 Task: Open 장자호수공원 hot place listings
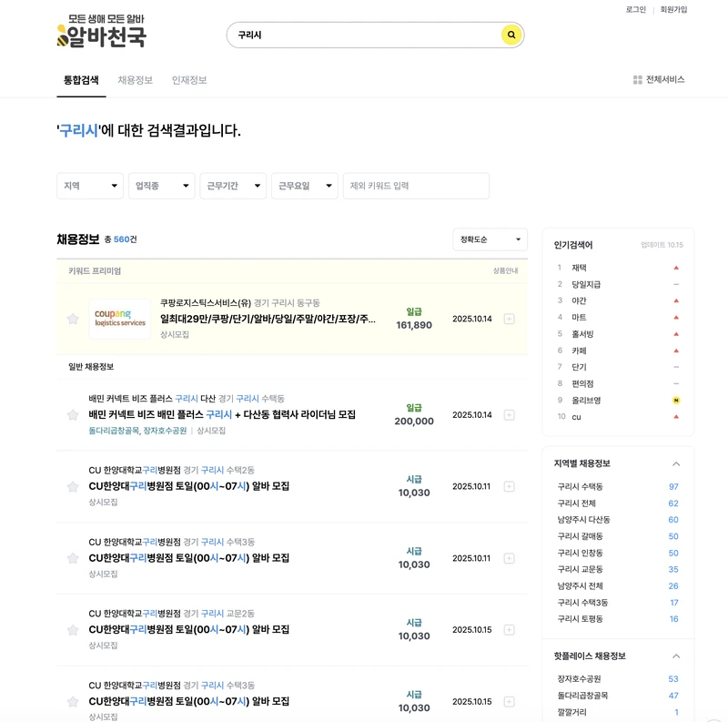click(x=580, y=679)
